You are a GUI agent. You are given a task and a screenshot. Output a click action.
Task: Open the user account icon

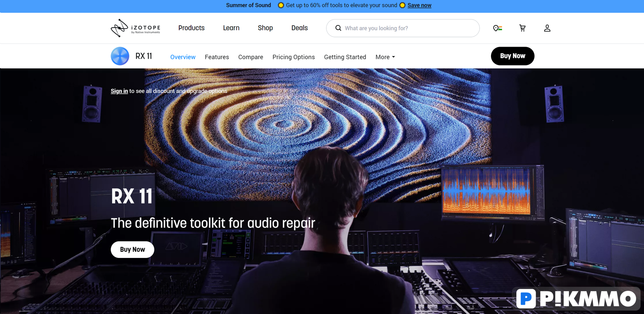[547, 28]
